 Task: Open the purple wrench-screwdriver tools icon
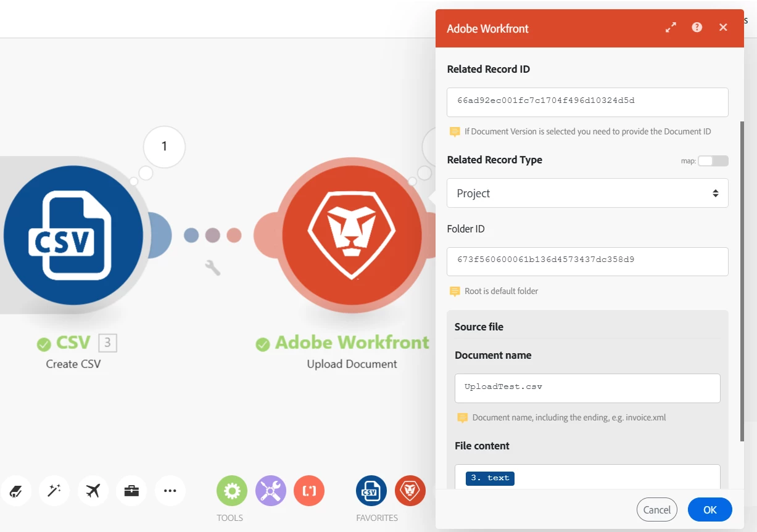point(270,491)
